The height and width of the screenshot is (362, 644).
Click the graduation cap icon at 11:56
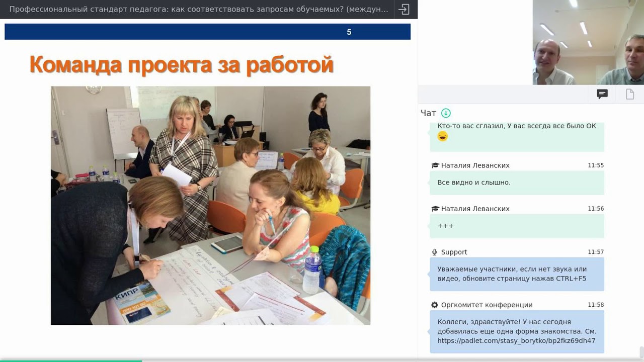tap(435, 209)
